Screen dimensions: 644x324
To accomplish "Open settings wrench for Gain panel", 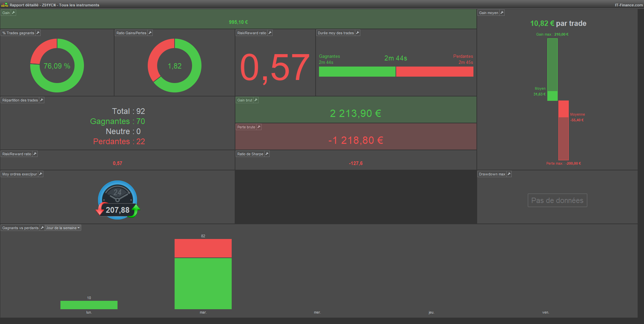I will (13, 13).
